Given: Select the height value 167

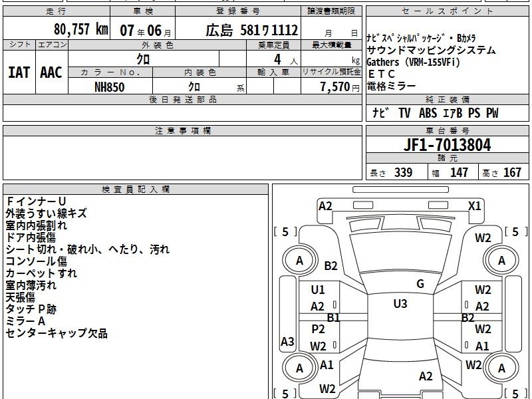Looking at the screenshot, I should coord(512,172).
